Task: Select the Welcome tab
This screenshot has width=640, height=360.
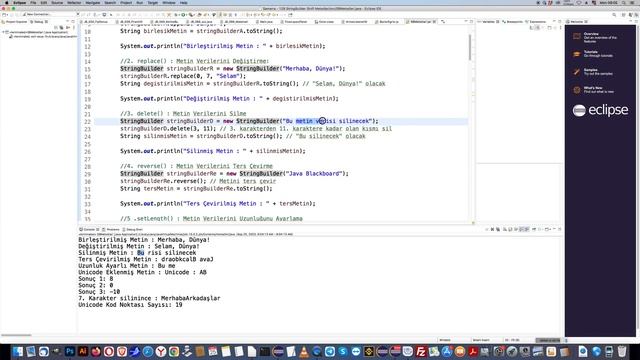Action: click(x=576, y=21)
